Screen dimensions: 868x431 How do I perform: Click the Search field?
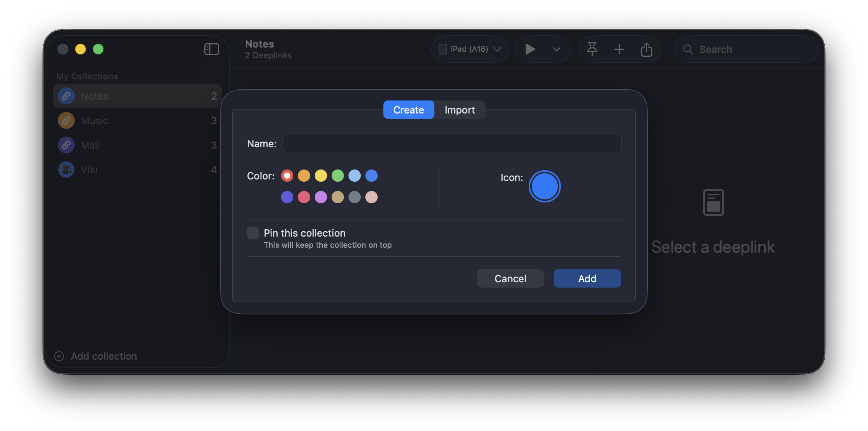point(746,49)
